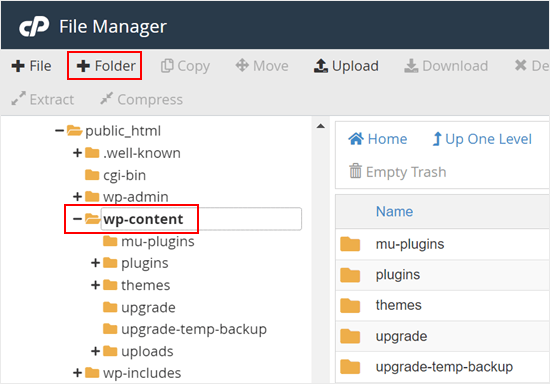Click the Download toolbar button

point(446,66)
